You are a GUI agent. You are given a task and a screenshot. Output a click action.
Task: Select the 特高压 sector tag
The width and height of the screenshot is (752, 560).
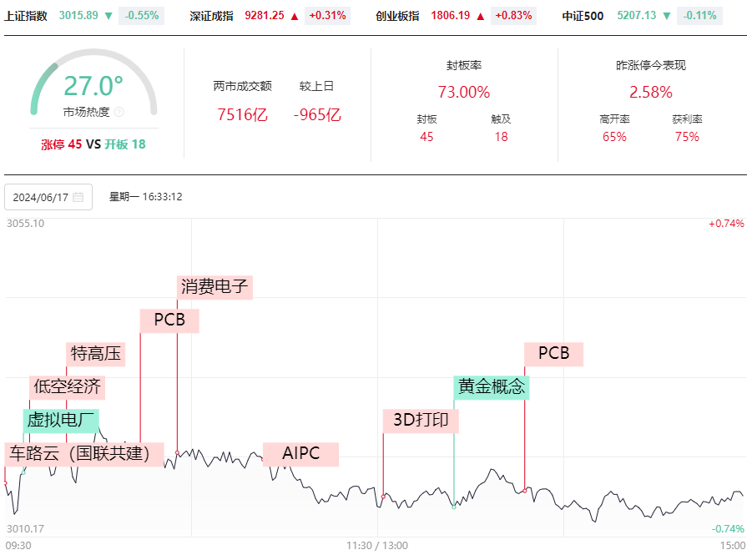click(96, 355)
